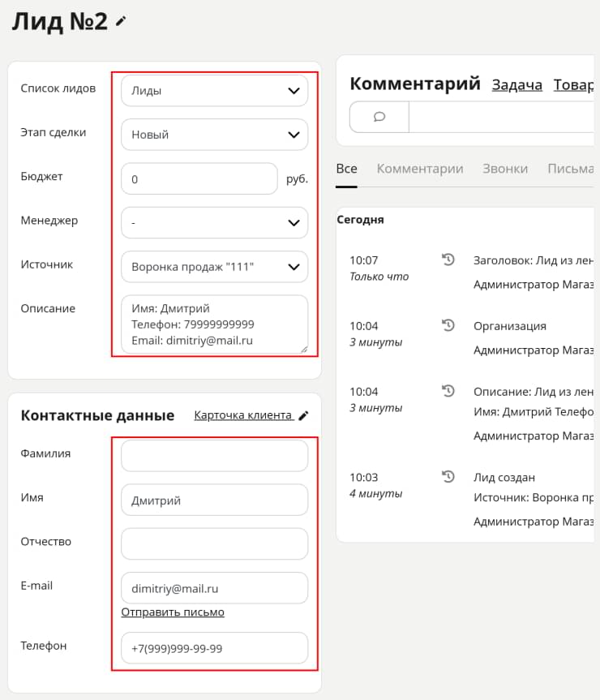Click the Сегодня date heading

pyautogui.click(x=361, y=220)
